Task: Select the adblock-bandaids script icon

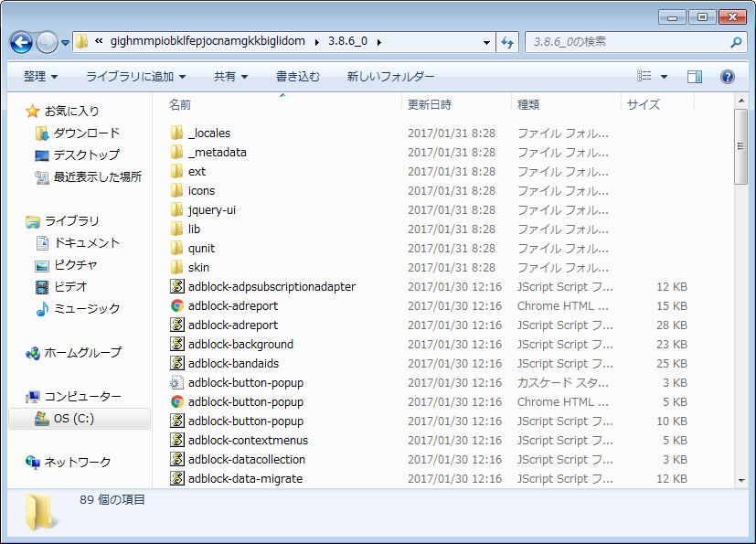Action: point(177,363)
